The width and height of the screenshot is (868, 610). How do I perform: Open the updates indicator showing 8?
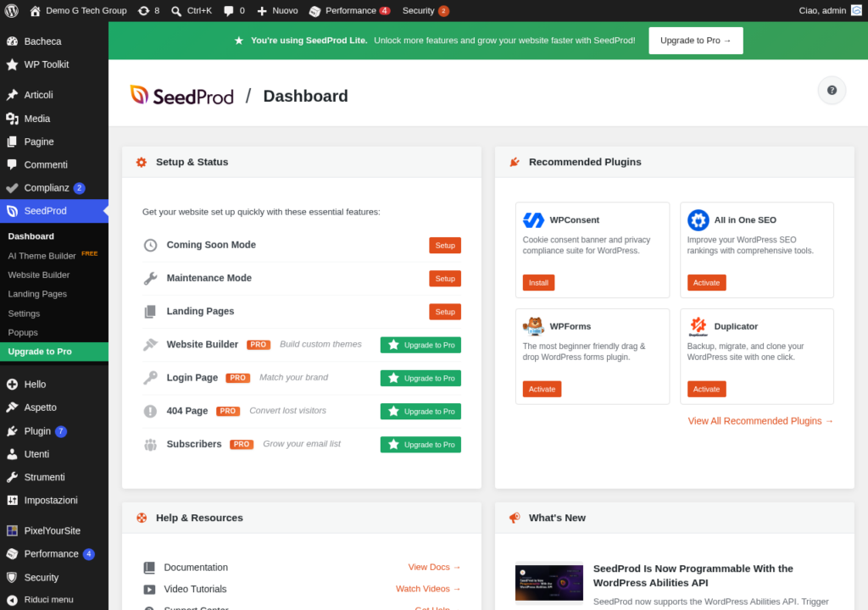tap(149, 10)
